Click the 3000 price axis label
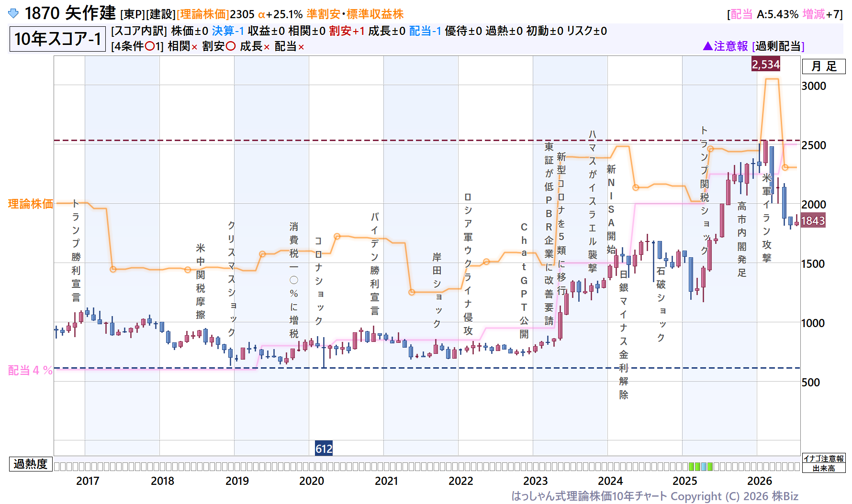This screenshot has height=504, width=852. pyautogui.click(x=814, y=86)
